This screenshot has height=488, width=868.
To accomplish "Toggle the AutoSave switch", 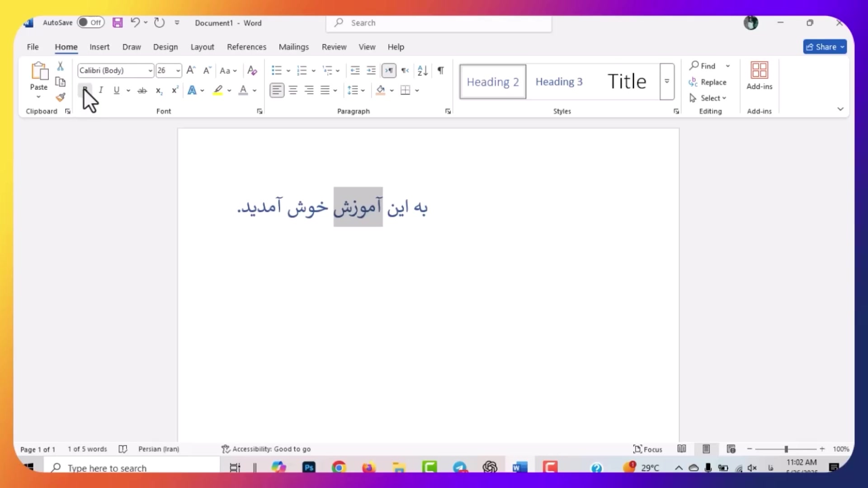I will tap(90, 23).
